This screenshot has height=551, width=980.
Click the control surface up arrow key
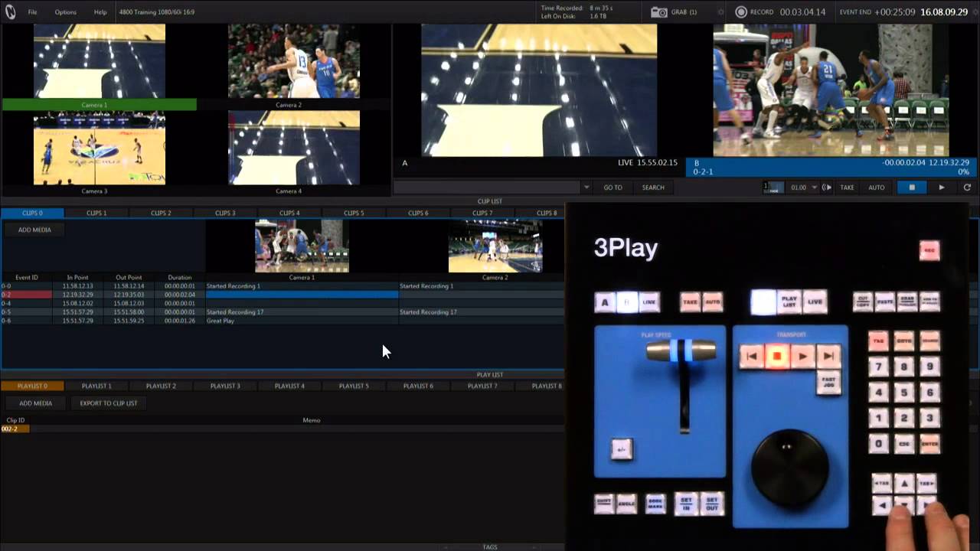tap(904, 484)
